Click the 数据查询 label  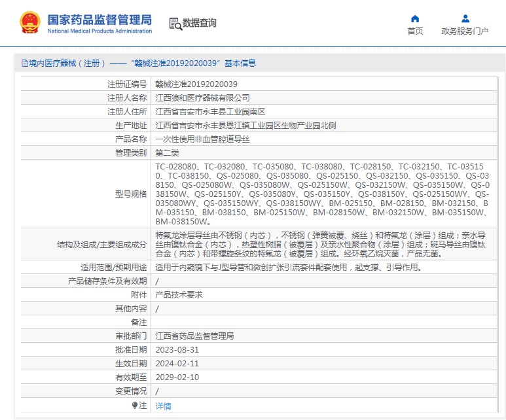pyautogui.click(x=199, y=23)
